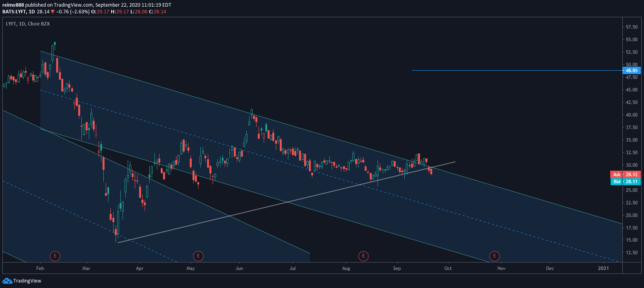Click the open value O:29.17

pos(100,12)
